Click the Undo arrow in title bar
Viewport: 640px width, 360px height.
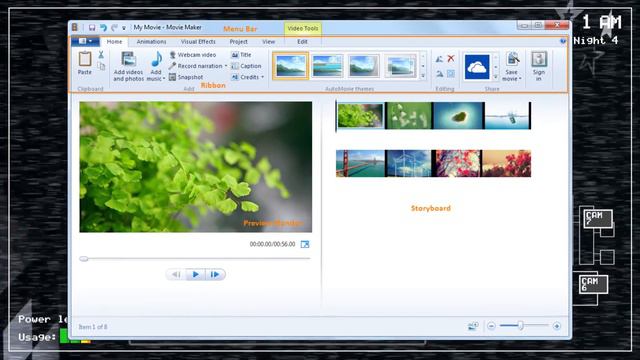(103, 28)
